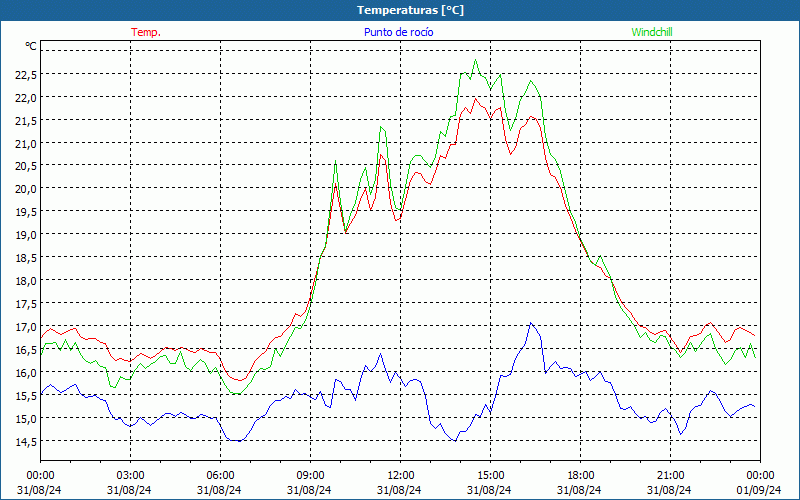
Task: Select the red 'Temp.' legend label
Action: (146, 32)
